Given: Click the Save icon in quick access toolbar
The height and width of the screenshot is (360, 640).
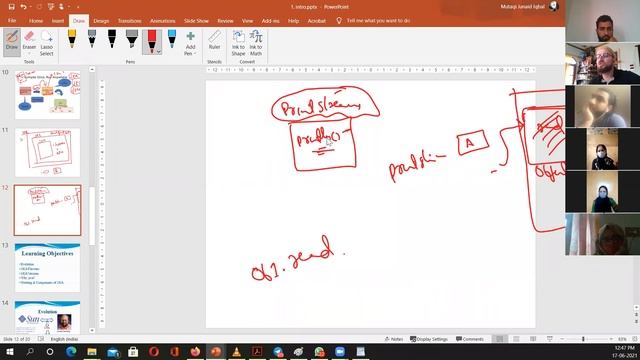Looking at the screenshot, I should tap(11, 7).
